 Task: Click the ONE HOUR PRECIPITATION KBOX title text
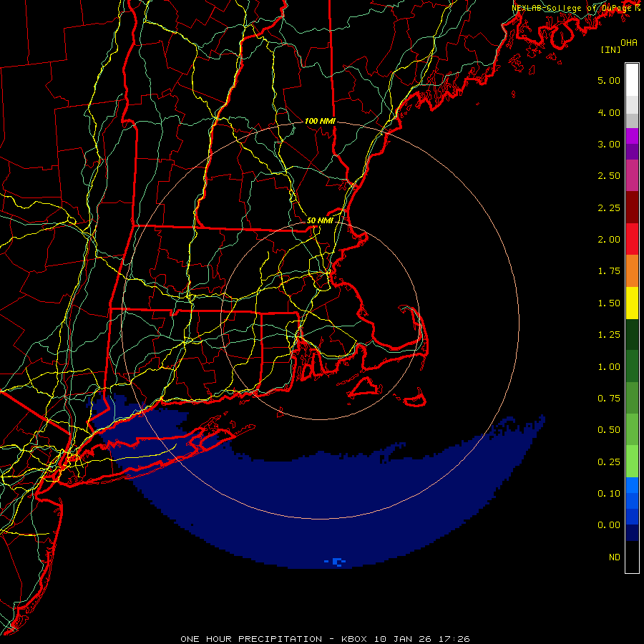(x=325, y=639)
